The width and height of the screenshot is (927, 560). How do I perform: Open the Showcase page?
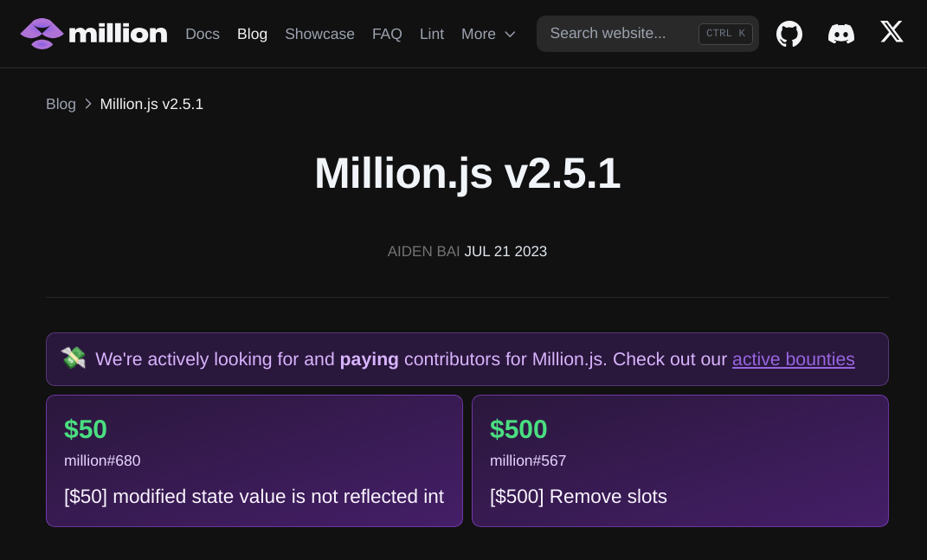point(320,35)
